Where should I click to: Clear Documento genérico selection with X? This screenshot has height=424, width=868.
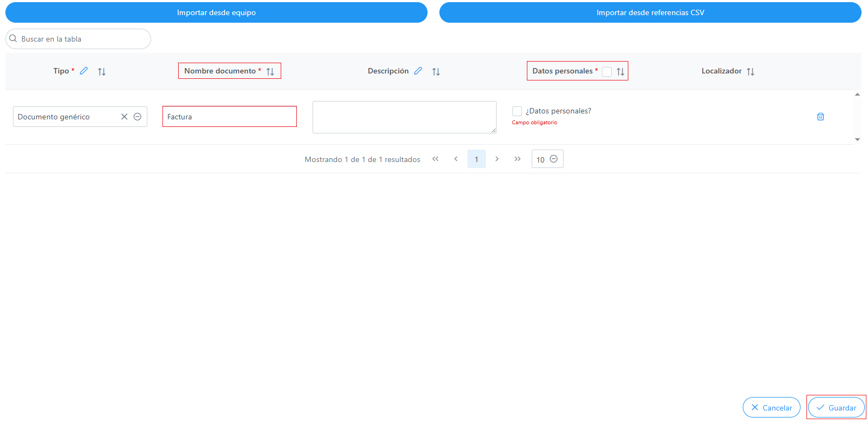(124, 117)
